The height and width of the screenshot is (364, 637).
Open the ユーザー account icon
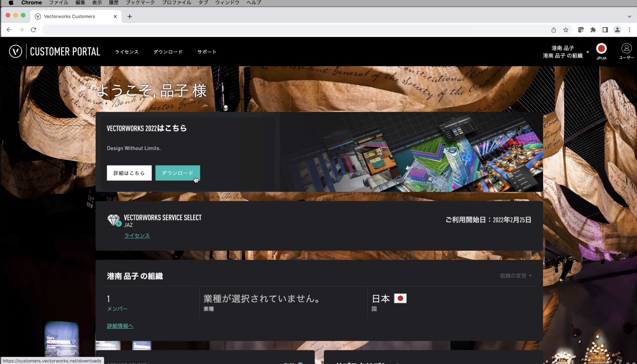626,52
